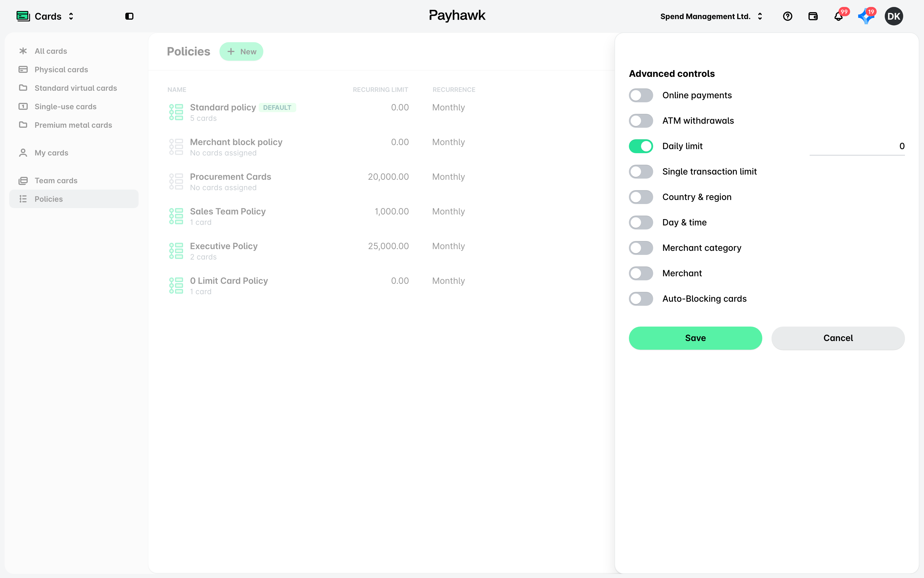
Task: Go to Team cards in sidebar
Action: (74, 180)
